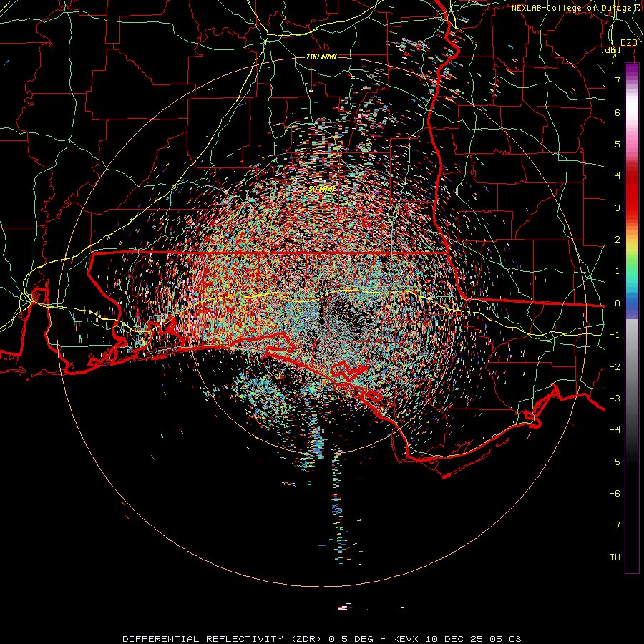Click the 2 value on color scale

click(618, 240)
